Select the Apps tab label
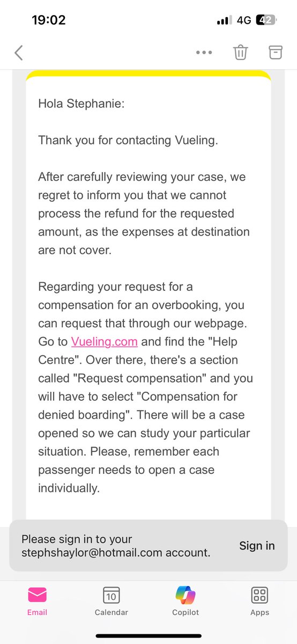 259,612
